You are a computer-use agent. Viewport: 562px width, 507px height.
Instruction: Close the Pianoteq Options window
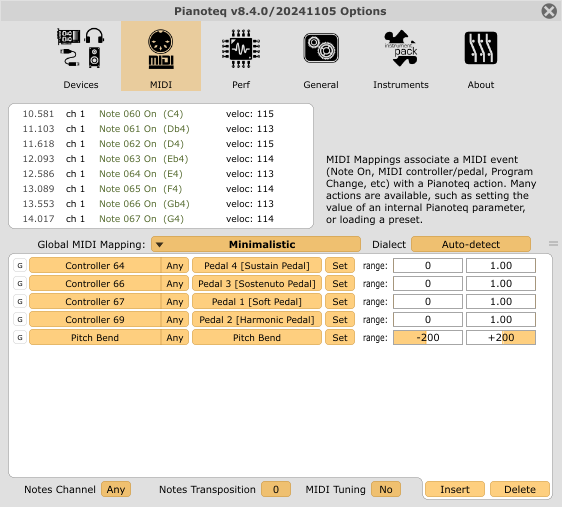click(549, 11)
